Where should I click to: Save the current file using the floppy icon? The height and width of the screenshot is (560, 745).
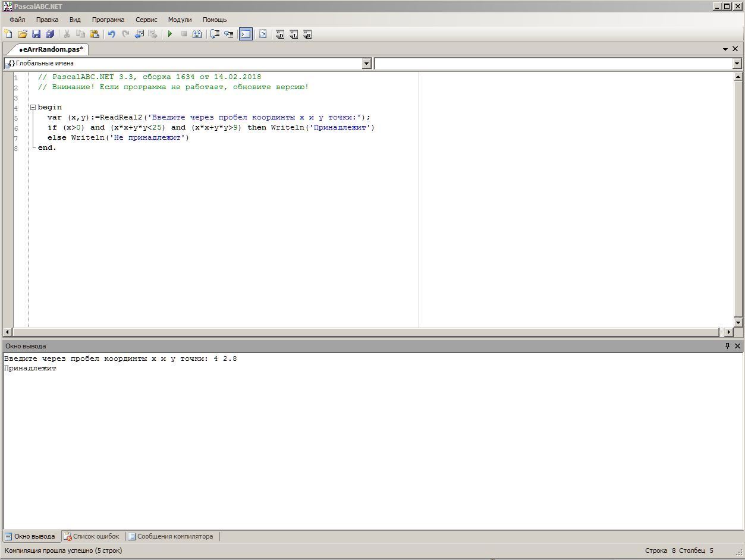[x=36, y=34]
